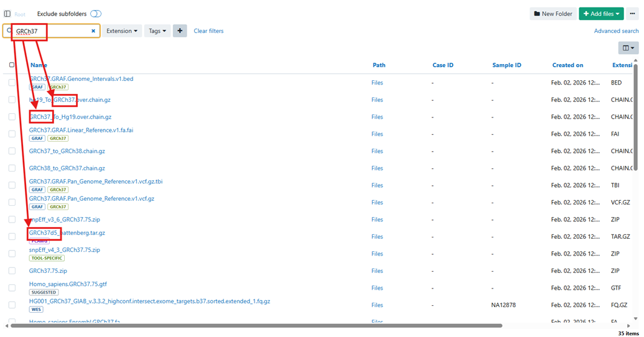The image size is (644, 337).
Task: Sort by Created on column header
Action: 567,65
